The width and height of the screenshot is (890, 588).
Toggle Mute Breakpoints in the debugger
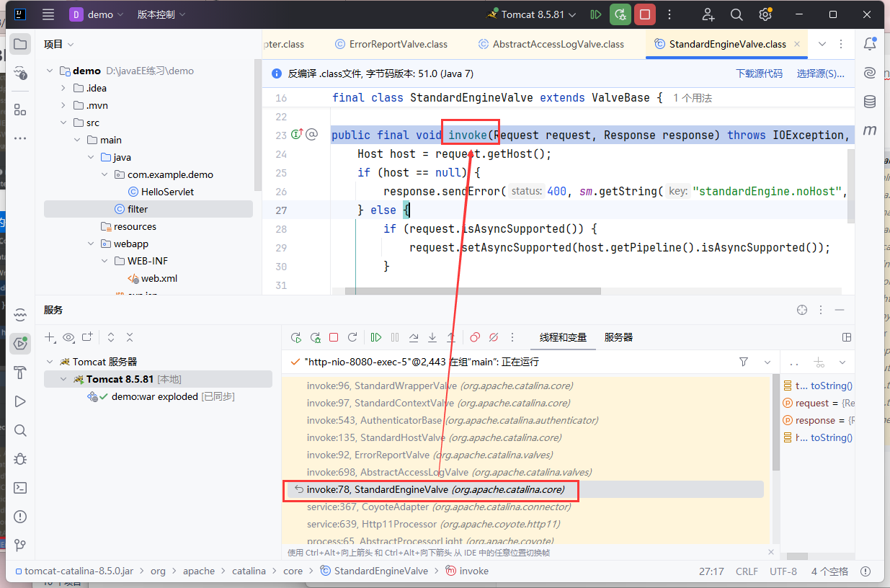[x=494, y=337]
